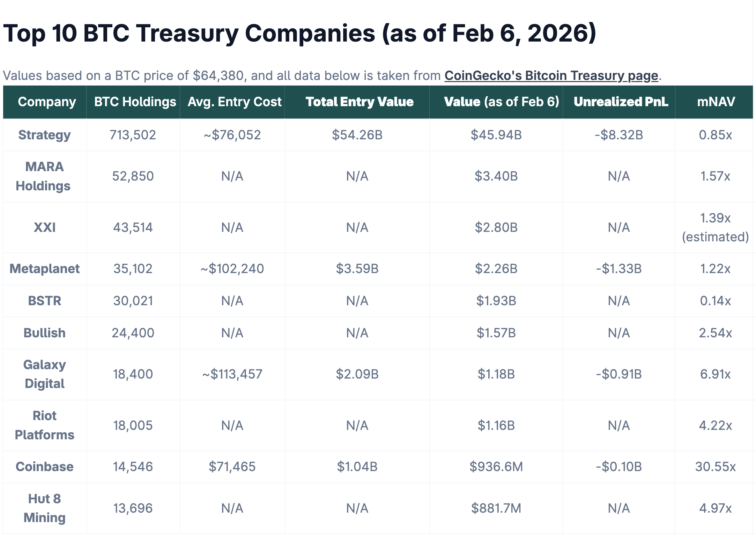The height and width of the screenshot is (535, 756).
Task: Select Coinbase's 30.55x mNAV value
Action: pyautogui.click(x=715, y=467)
